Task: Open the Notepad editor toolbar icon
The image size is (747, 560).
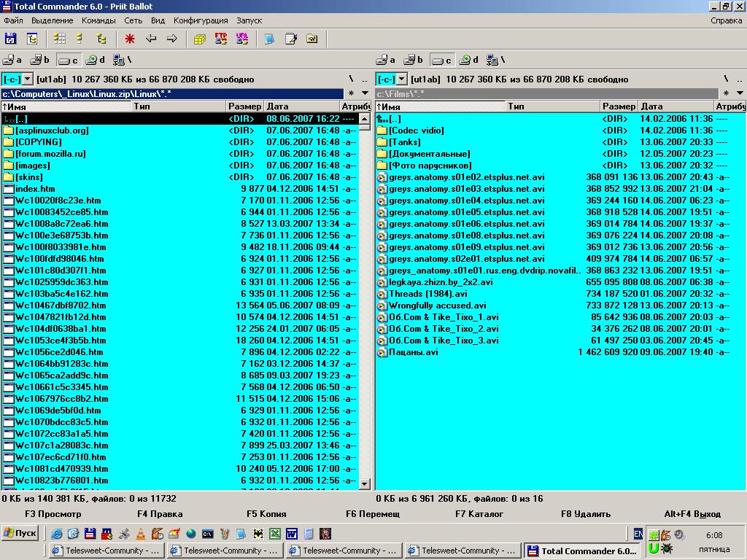Action: click(x=291, y=39)
